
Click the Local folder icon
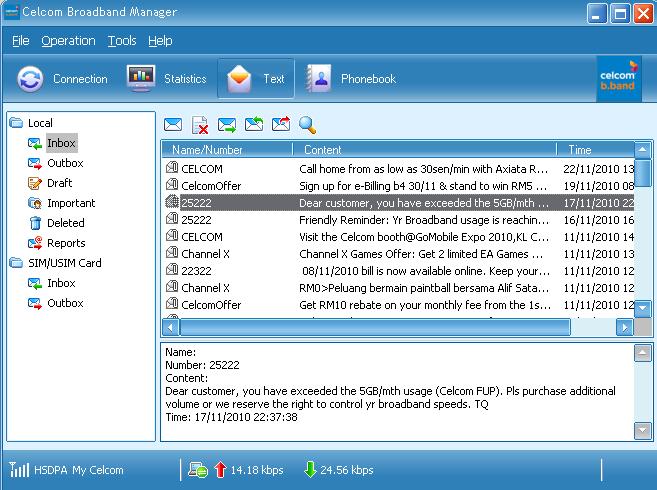coord(16,122)
